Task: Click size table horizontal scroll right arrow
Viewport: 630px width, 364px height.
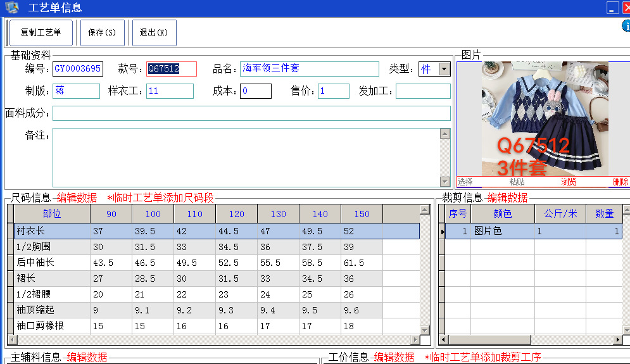Action: coord(415,340)
